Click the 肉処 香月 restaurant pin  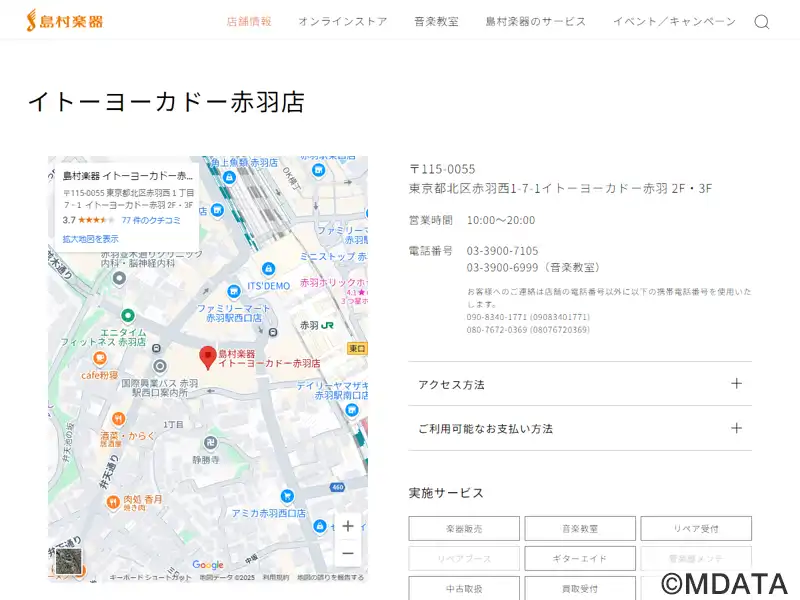113,503
